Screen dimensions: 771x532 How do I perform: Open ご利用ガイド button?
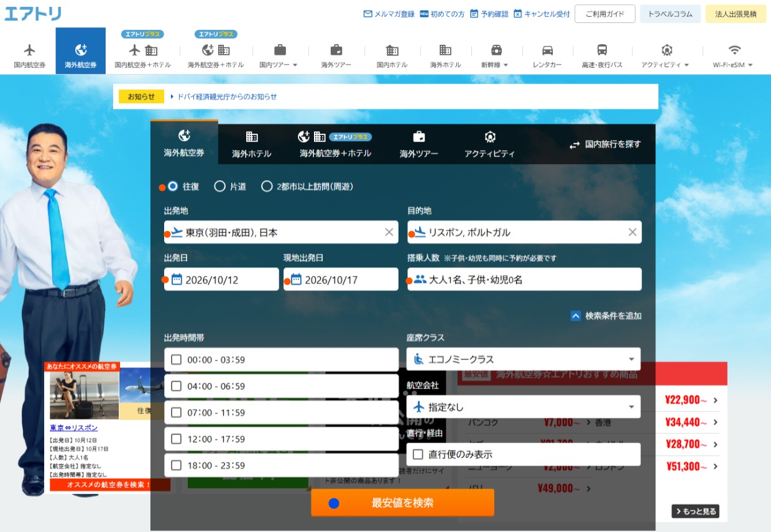pyautogui.click(x=605, y=14)
